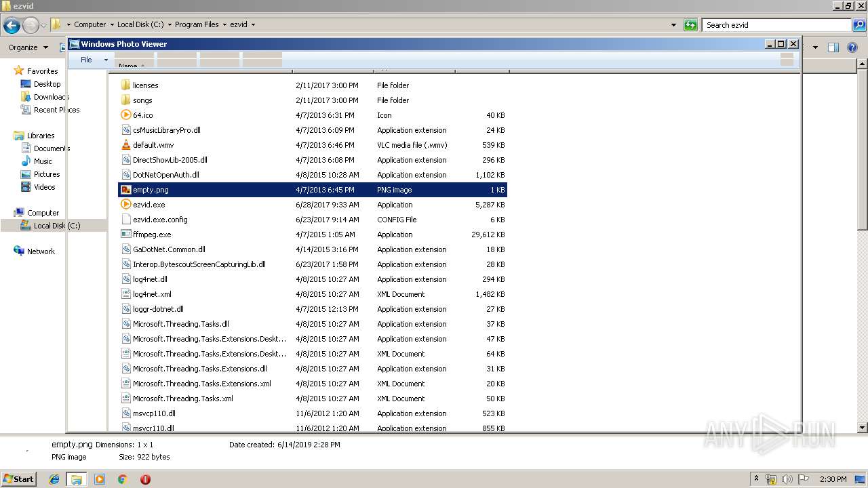868x488 pixels.
Task: Select the default.wmv VLC cone icon
Action: click(x=125, y=145)
